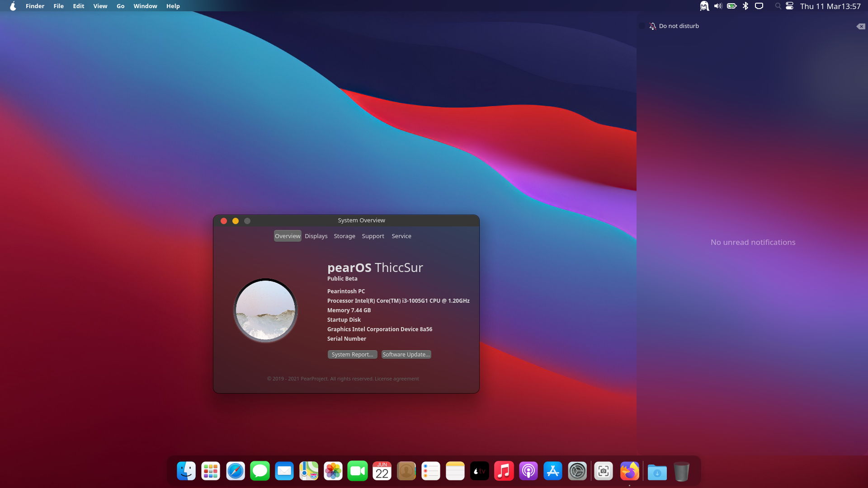Image resolution: width=868 pixels, height=488 pixels.
Task: Click the Memory 7.44 GB text
Action: click(x=349, y=310)
